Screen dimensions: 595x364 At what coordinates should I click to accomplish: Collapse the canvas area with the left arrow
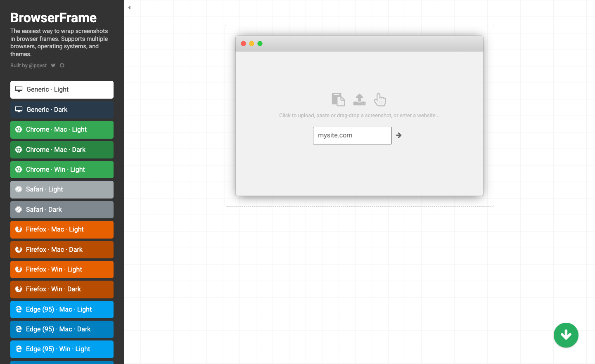[129, 7]
